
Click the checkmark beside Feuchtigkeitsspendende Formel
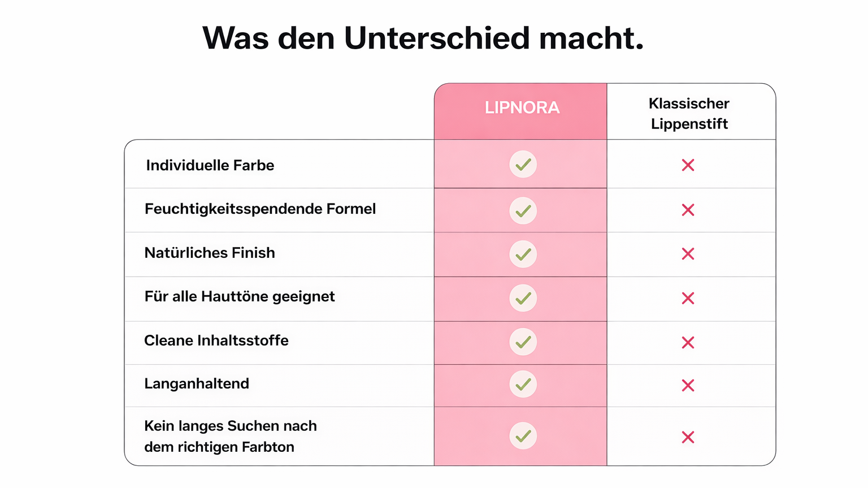[523, 210]
